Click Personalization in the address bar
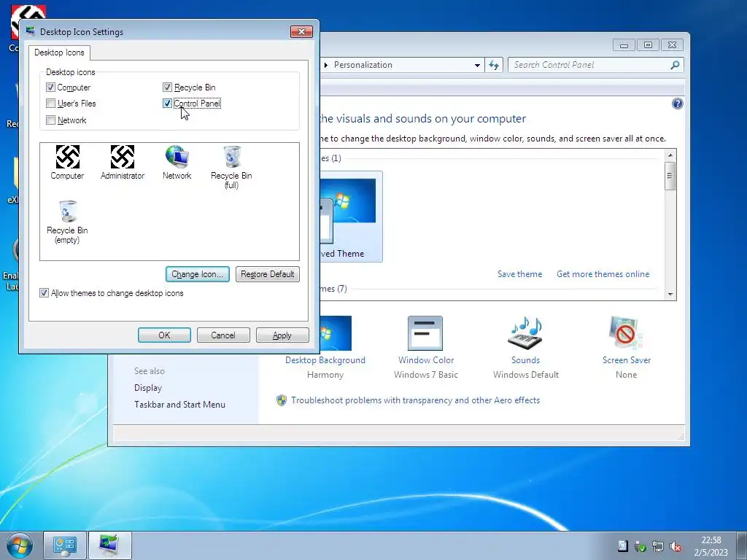Image resolution: width=747 pixels, height=560 pixels. click(363, 65)
